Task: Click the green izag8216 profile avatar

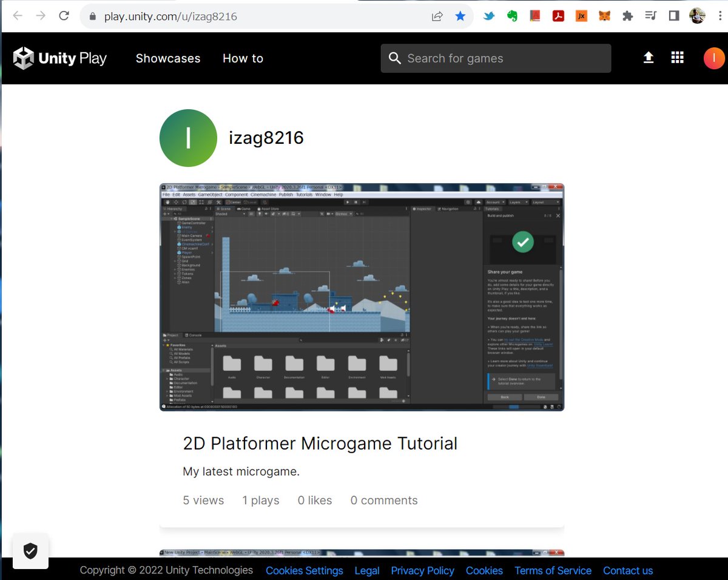Action: pyautogui.click(x=188, y=138)
